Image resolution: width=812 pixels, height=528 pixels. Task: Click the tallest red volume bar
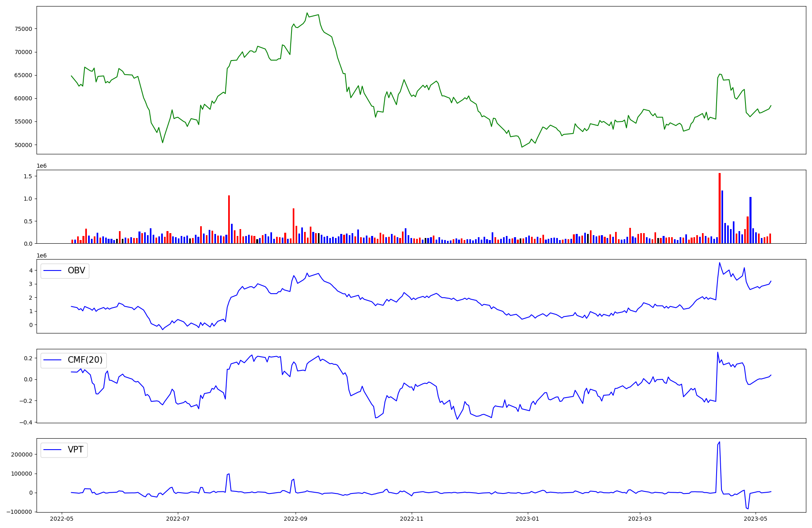point(719,208)
